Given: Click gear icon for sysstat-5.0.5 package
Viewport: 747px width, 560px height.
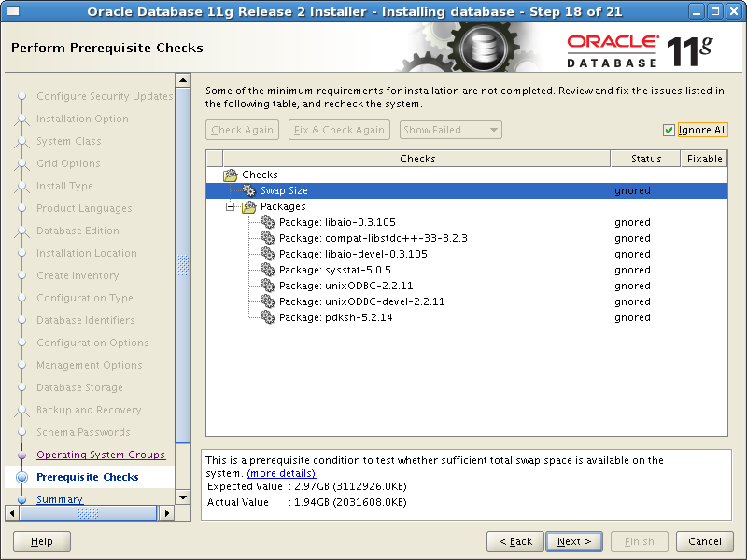Looking at the screenshot, I should coord(268,270).
